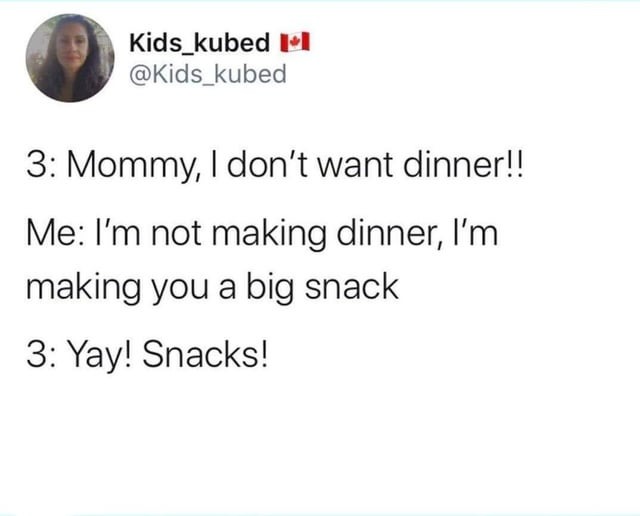Image resolution: width=640 pixels, height=516 pixels.
Task: Click the word "Yay!" in the tweet
Action: (x=102, y=355)
